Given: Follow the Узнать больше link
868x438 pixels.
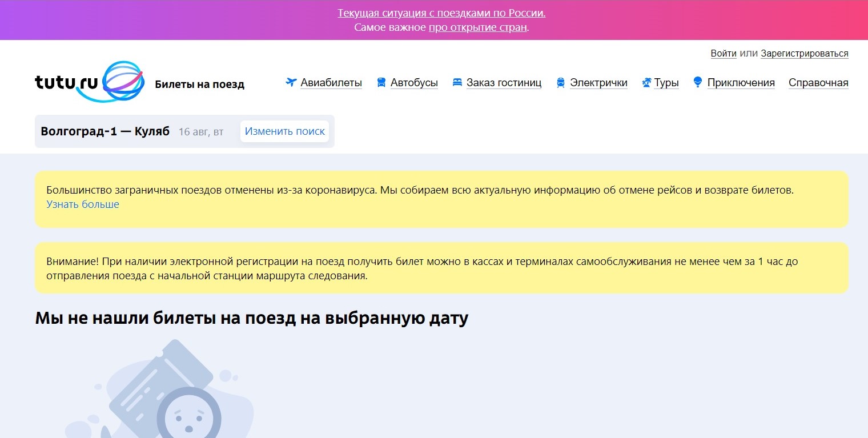Looking at the screenshot, I should tap(83, 204).
